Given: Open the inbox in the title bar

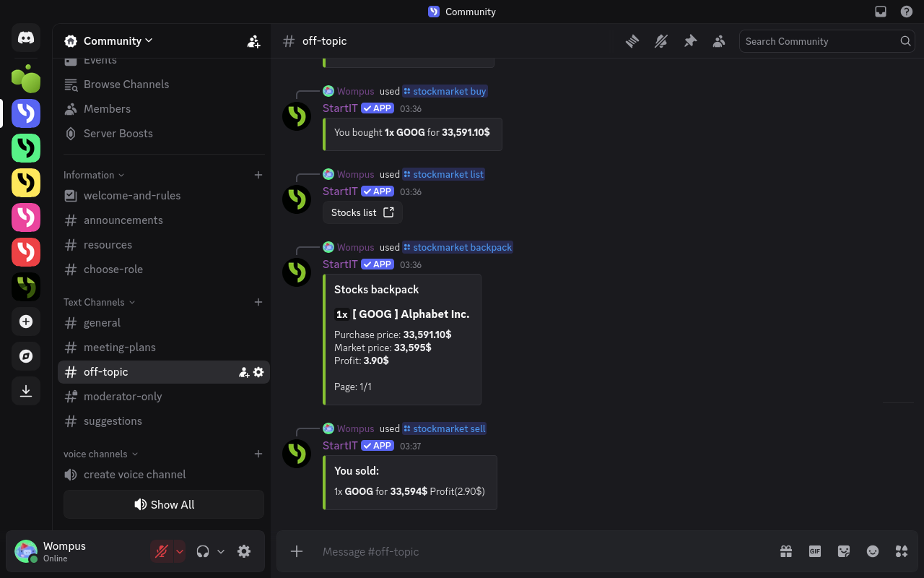Looking at the screenshot, I should (881, 12).
